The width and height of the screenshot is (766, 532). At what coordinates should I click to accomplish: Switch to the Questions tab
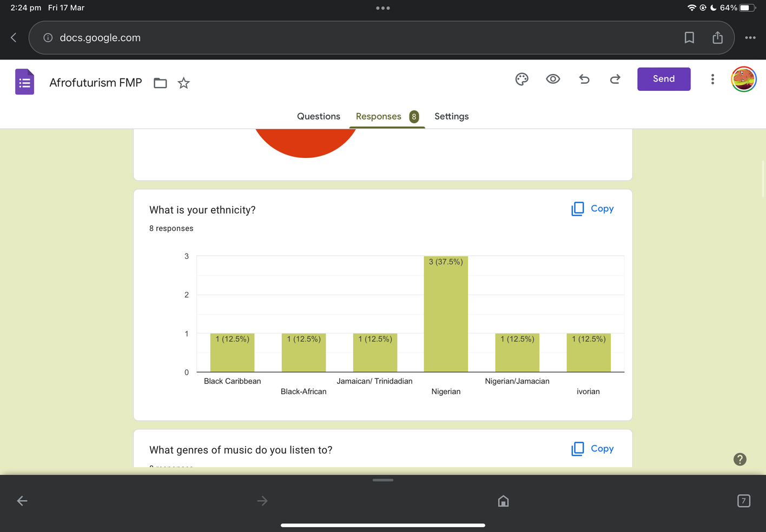[x=318, y=116]
